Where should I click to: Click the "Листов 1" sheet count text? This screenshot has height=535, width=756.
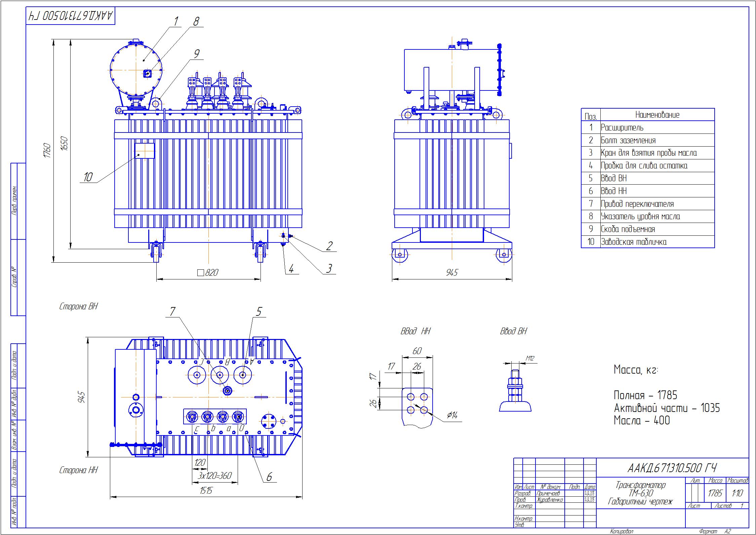[729, 506]
